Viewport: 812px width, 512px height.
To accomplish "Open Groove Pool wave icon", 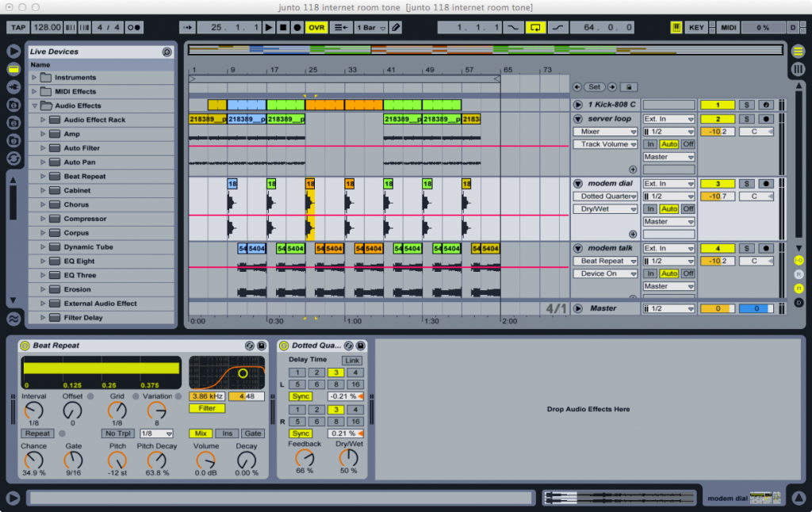I will (x=13, y=319).
